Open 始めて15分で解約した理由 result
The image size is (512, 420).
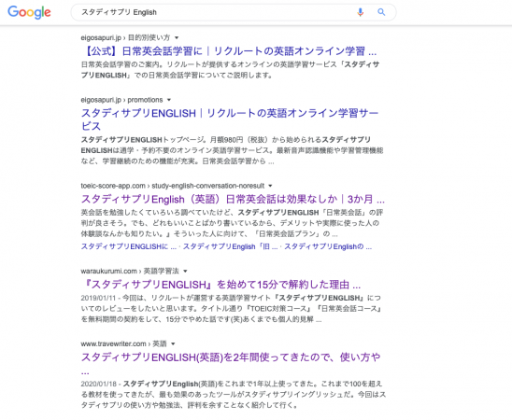click(220, 285)
